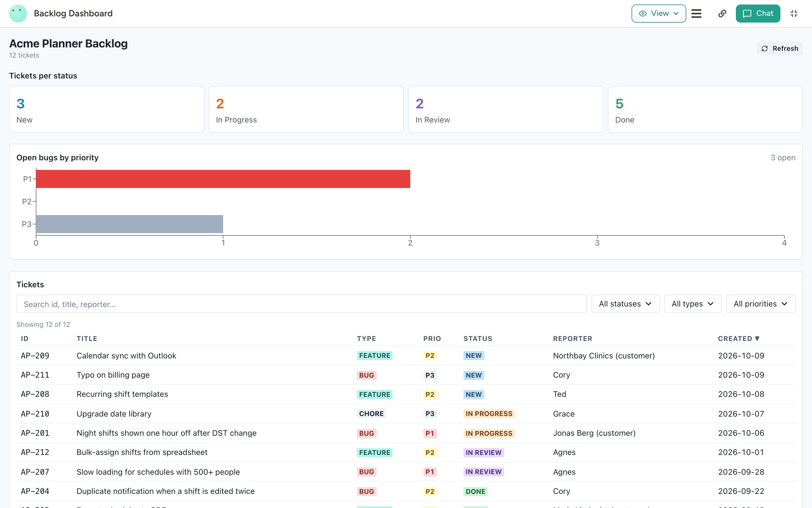Click created date 2026-10-07
Screen dimensions: 812x508
741,413
